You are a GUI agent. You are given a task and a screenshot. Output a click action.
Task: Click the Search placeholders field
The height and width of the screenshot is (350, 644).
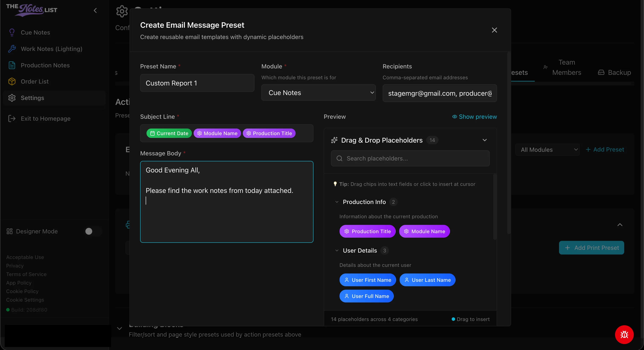click(410, 158)
